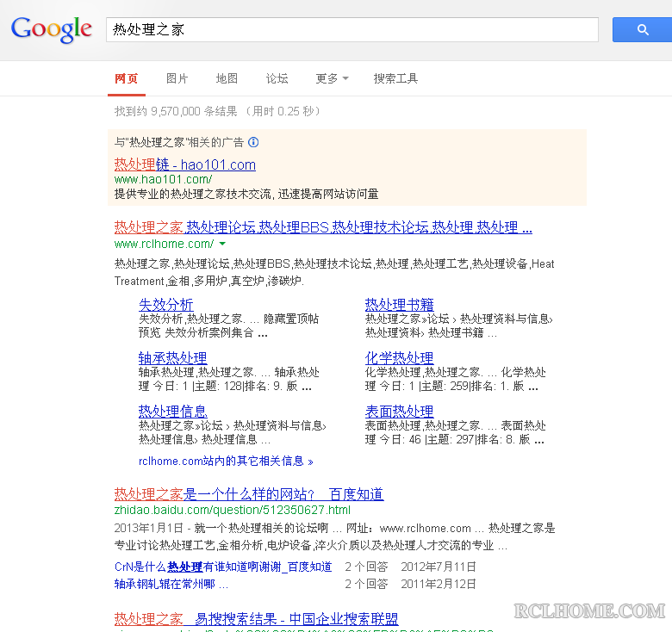The image size is (672, 632).
Task: Open the 更多 dropdown menu
Action: [332, 78]
